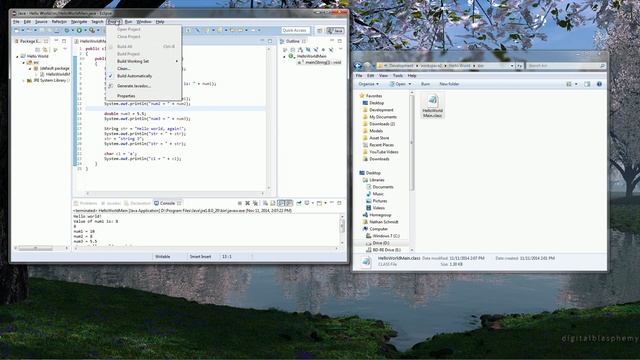
Task: Click the Quick Access field in Eclipse
Action: click(296, 30)
